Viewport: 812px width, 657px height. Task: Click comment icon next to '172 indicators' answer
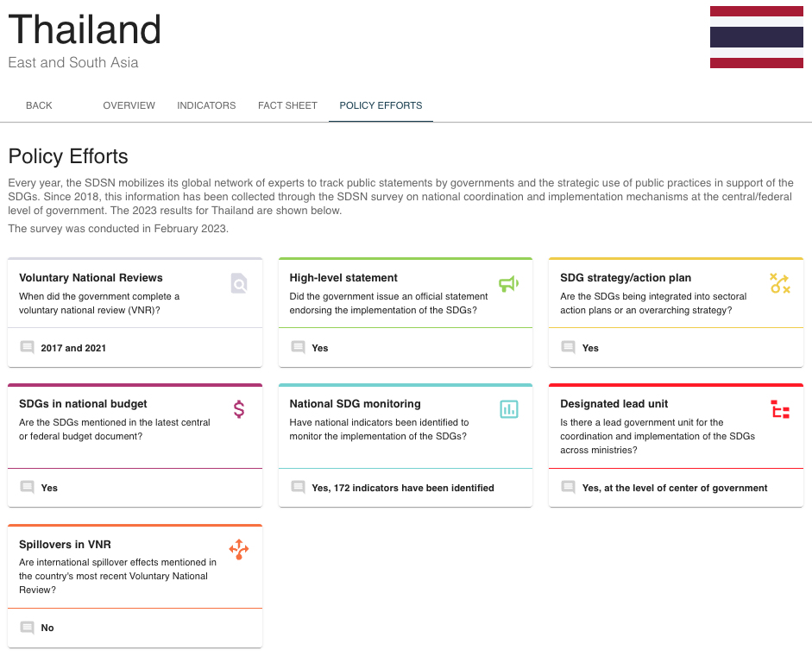pyautogui.click(x=298, y=487)
